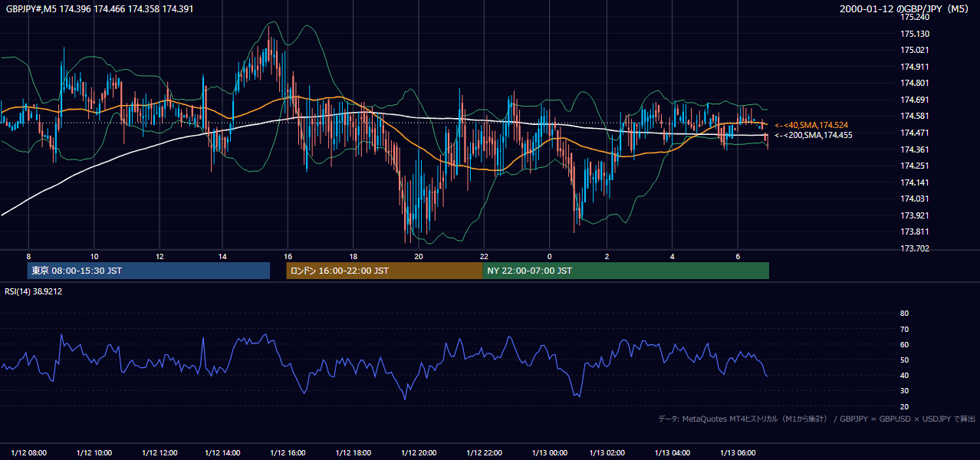Click the RSI(14) 38.9212 indicator label

pyautogui.click(x=34, y=291)
